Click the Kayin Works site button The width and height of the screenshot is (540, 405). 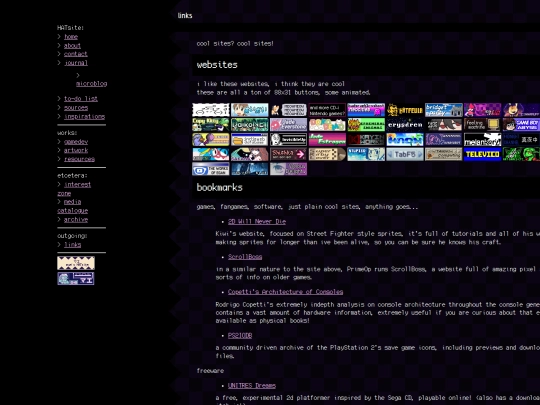click(366, 139)
